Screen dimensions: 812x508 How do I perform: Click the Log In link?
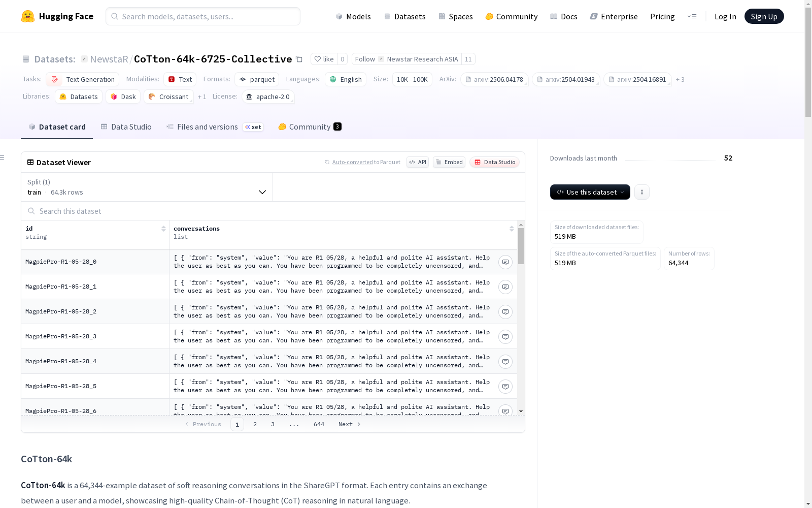[725, 16]
